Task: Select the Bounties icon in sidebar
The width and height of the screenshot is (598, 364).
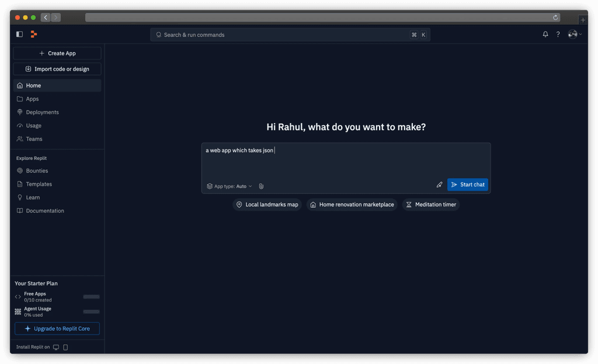Action: click(x=19, y=170)
